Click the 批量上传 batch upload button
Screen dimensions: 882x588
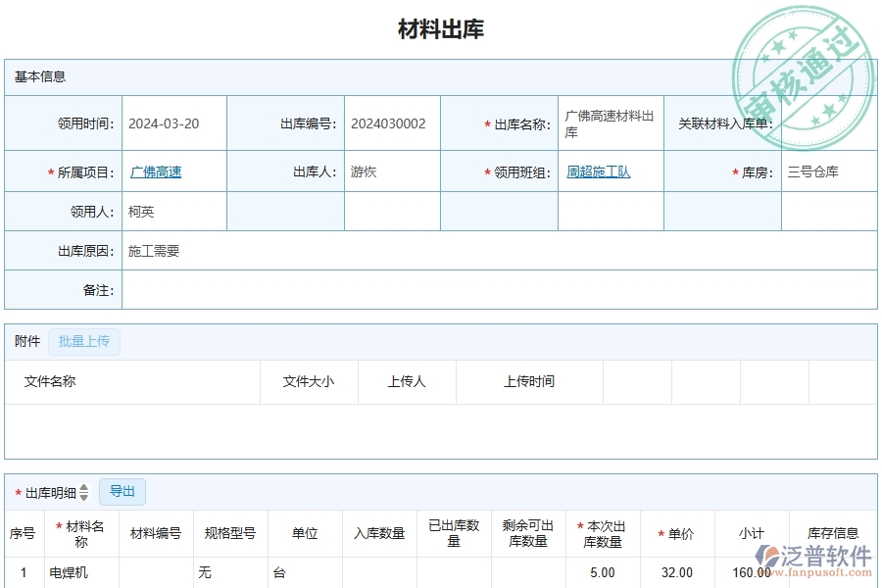click(x=83, y=341)
